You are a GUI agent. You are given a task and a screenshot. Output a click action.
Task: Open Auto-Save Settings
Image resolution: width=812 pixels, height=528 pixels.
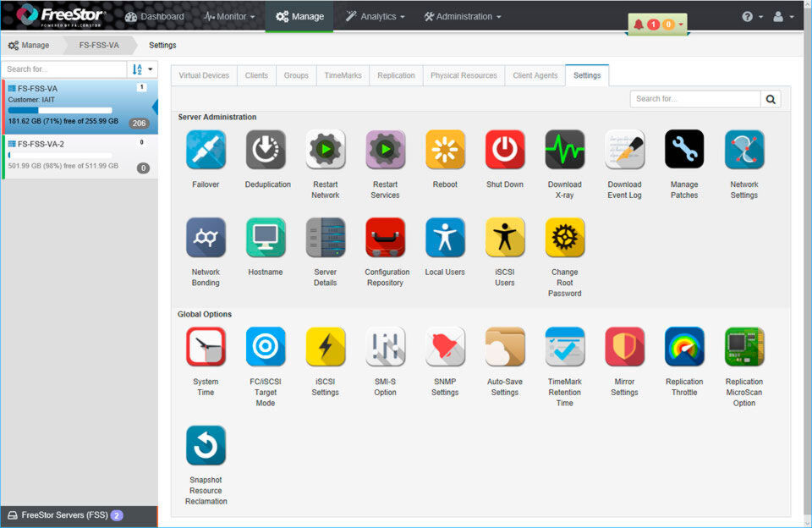(x=505, y=347)
